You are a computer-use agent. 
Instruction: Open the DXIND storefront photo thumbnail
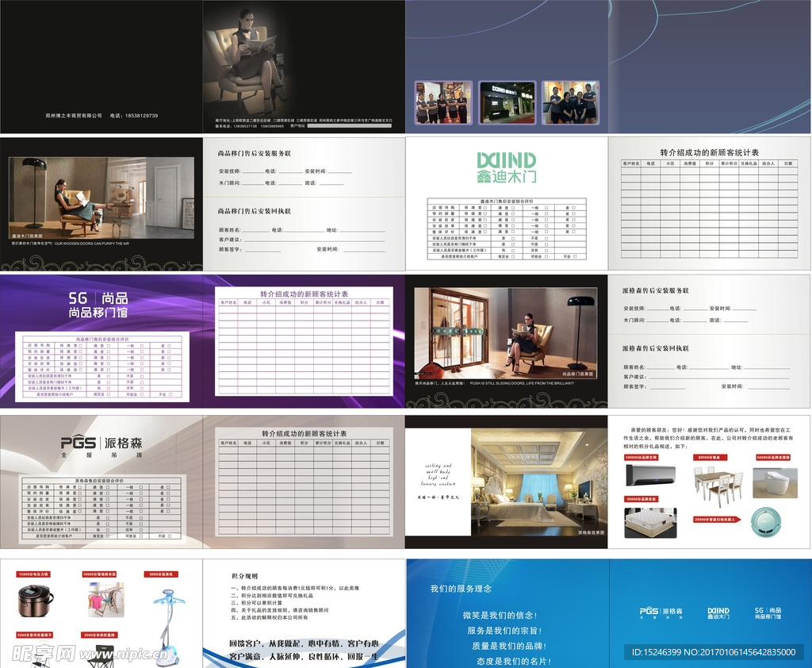coord(507,102)
